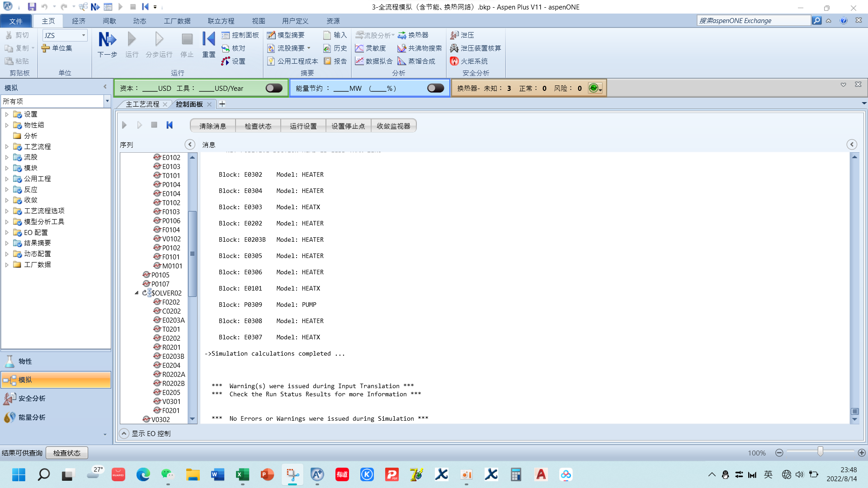Click the 清除消息 button

(x=212, y=126)
